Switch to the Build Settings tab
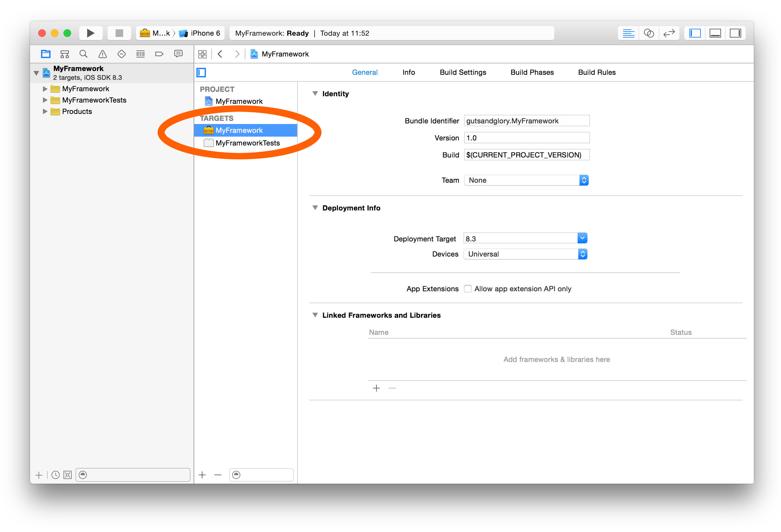 click(x=463, y=72)
